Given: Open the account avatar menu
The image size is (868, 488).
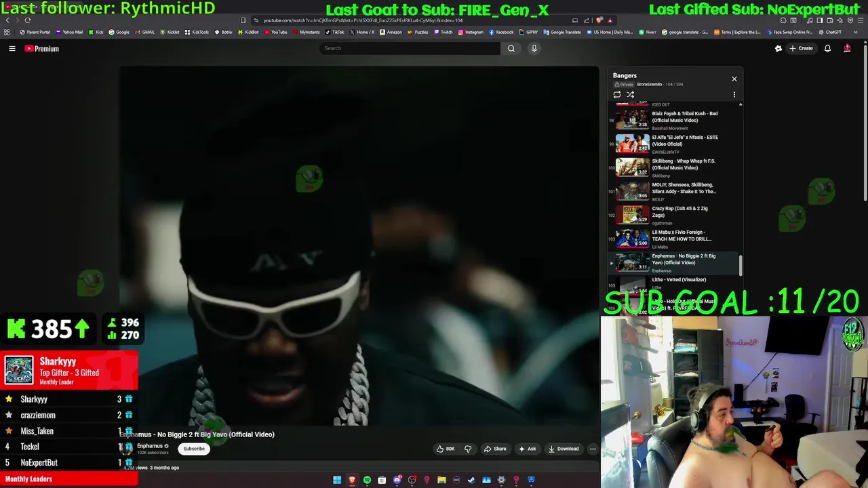Looking at the screenshot, I should [847, 48].
